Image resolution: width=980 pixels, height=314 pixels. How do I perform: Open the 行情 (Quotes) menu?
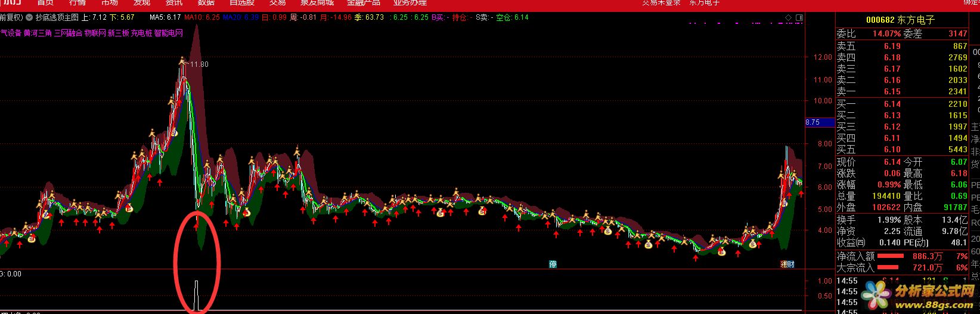tap(77, 2)
